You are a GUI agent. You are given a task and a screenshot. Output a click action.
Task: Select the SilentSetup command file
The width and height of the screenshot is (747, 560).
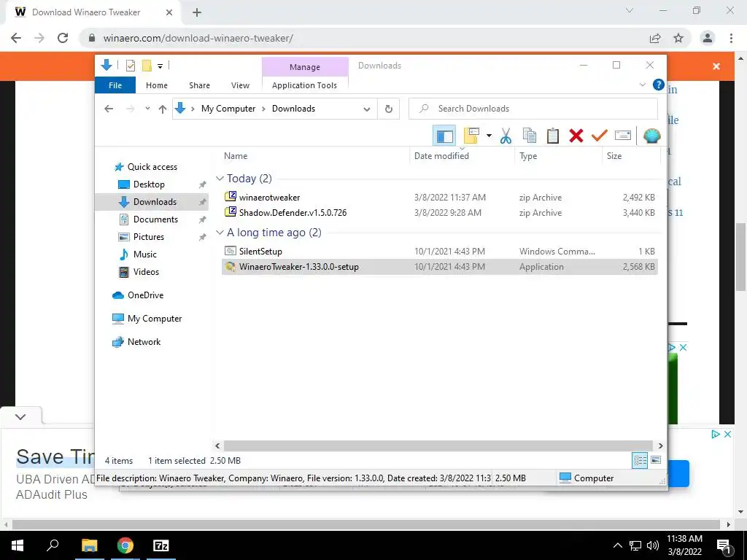439,252
